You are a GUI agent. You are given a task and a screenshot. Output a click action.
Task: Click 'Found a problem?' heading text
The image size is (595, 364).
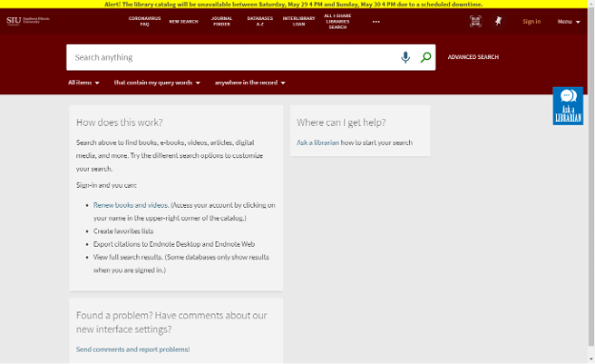coord(172,322)
